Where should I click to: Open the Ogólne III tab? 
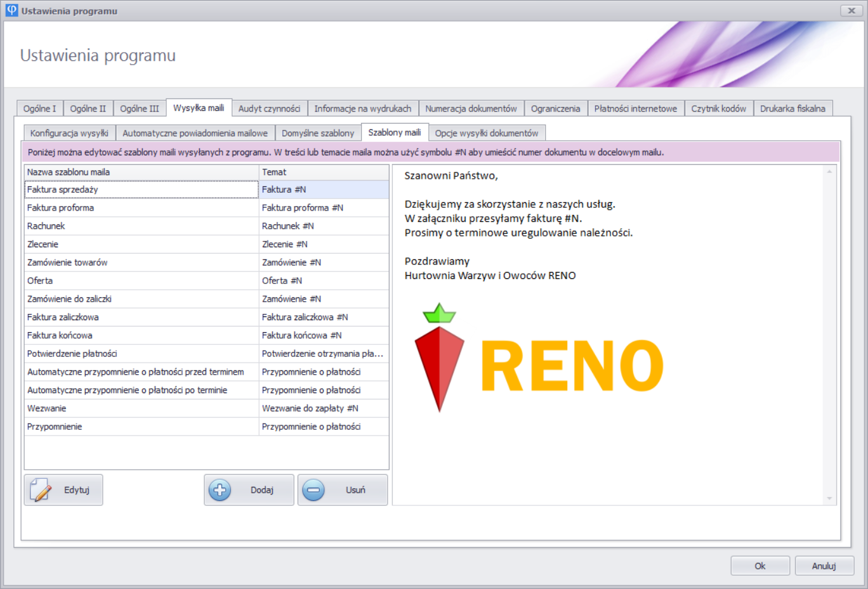click(140, 108)
